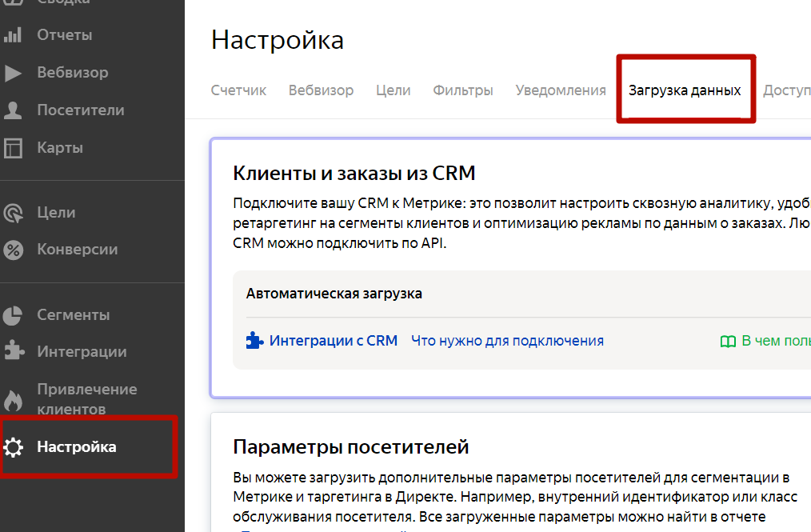811x532 pixels.
Task: Click the target cursor icon beside Цели
Action: tap(13, 213)
